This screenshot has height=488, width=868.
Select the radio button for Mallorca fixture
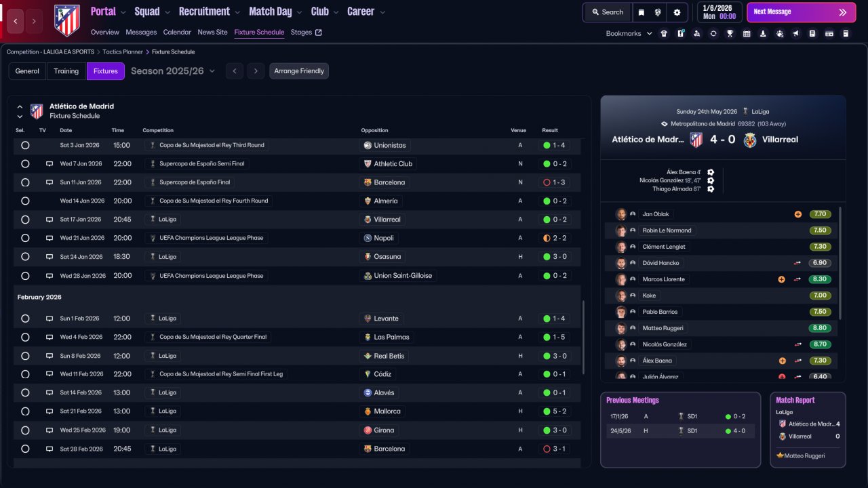click(x=25, y=411)
